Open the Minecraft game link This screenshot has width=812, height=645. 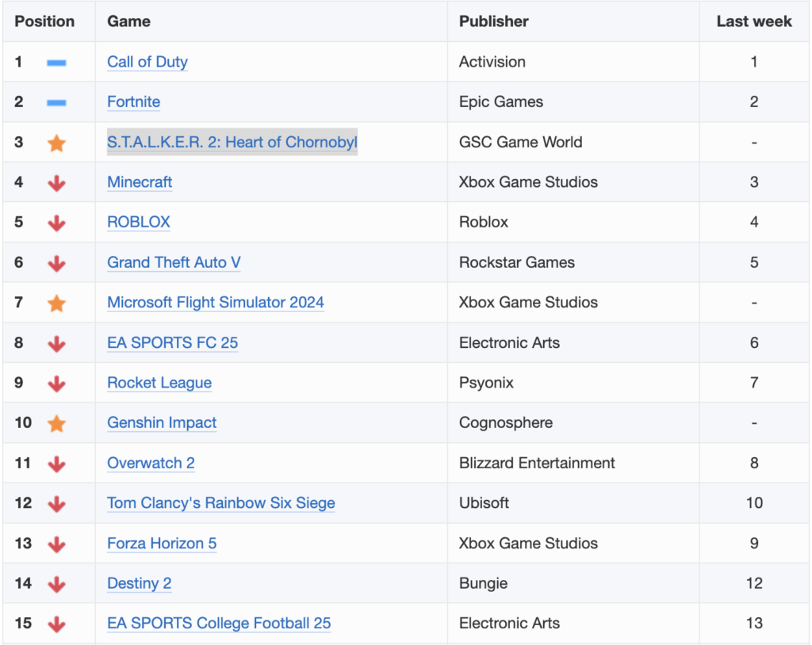point(140,181)
